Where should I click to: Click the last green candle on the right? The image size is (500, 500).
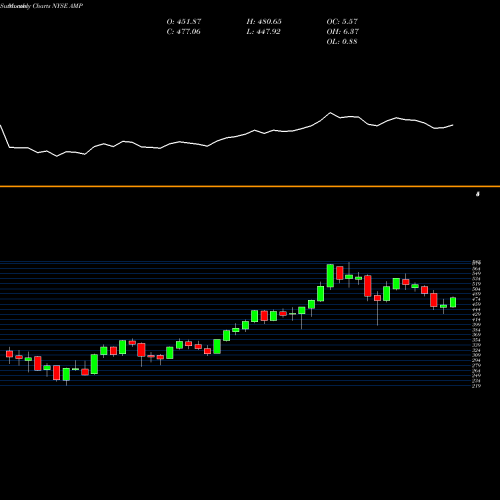(453, 302)
